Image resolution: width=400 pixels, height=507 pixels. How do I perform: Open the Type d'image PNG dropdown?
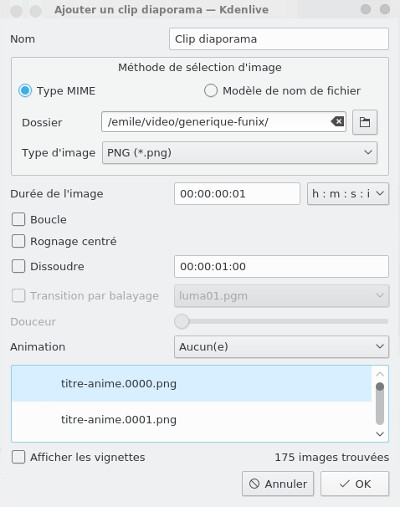tap(240, 153)
